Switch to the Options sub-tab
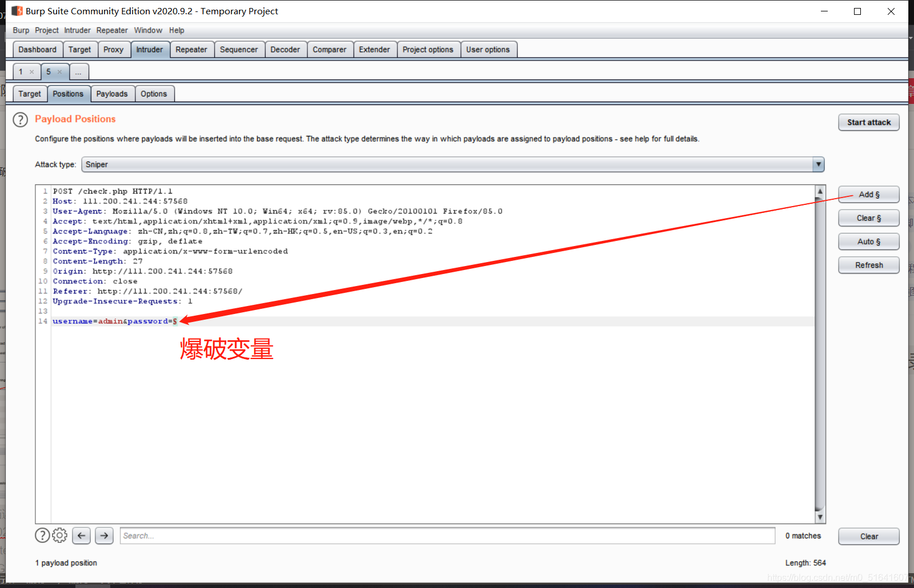This screenshot has width=914, height=588. [x=154, y=94]
